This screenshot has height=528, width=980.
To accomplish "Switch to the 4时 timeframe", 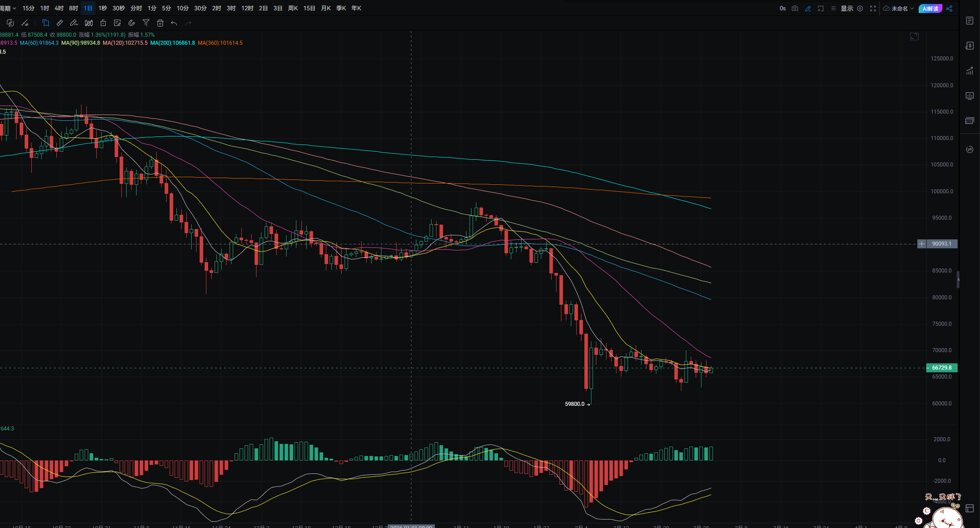I will (x=59, y=9).
